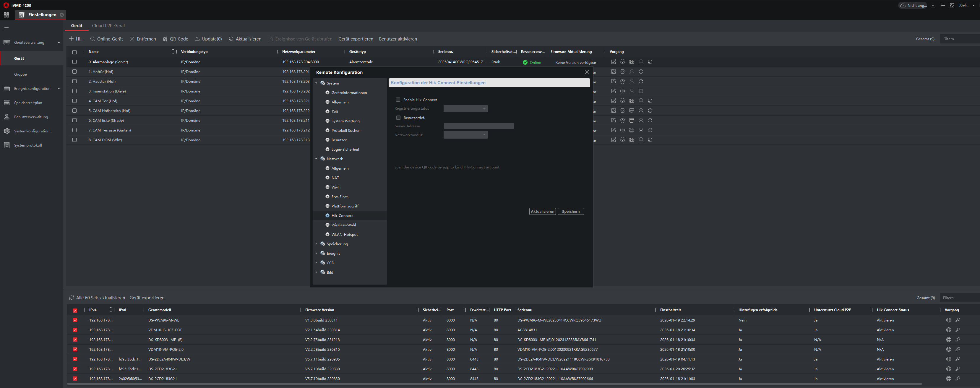
Task: Click web browser globe icon for DS-PWA96-M-WE
Action: 948,320
